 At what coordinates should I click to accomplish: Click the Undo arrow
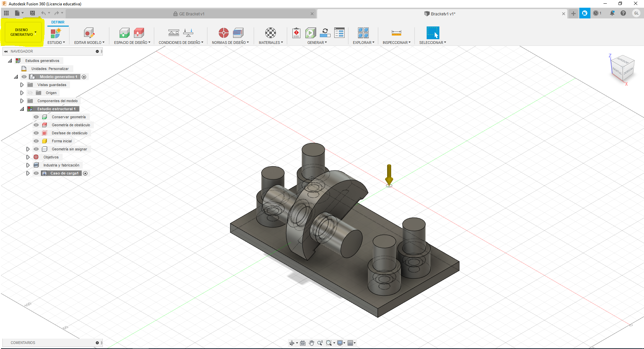(44, 13)
